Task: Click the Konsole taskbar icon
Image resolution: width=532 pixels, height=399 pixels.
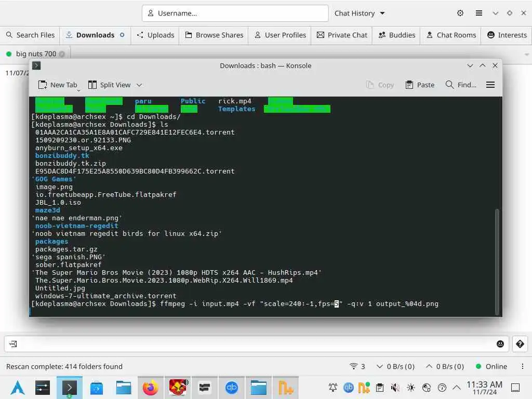Action: point(69,388)
